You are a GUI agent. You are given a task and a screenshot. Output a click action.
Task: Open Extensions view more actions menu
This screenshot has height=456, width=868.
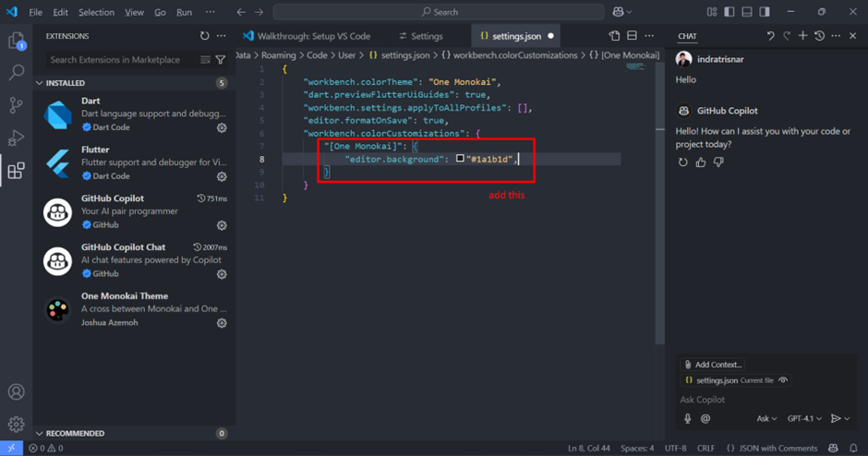222,36
